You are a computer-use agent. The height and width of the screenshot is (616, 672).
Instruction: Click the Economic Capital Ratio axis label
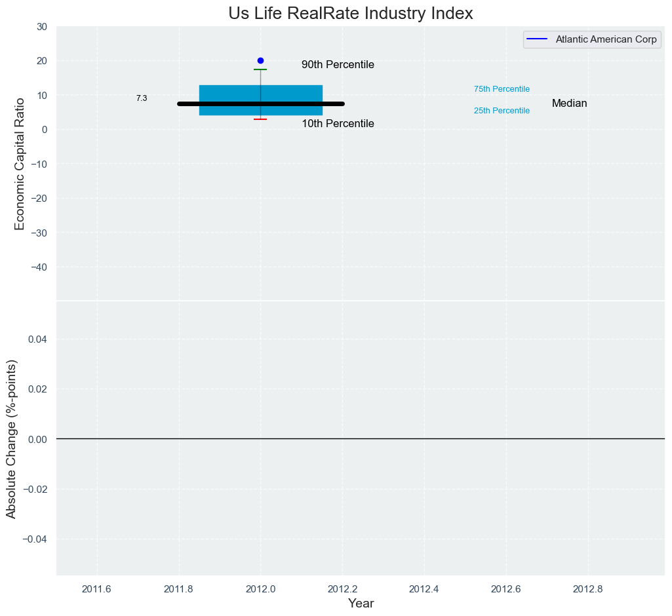[20, 163]
